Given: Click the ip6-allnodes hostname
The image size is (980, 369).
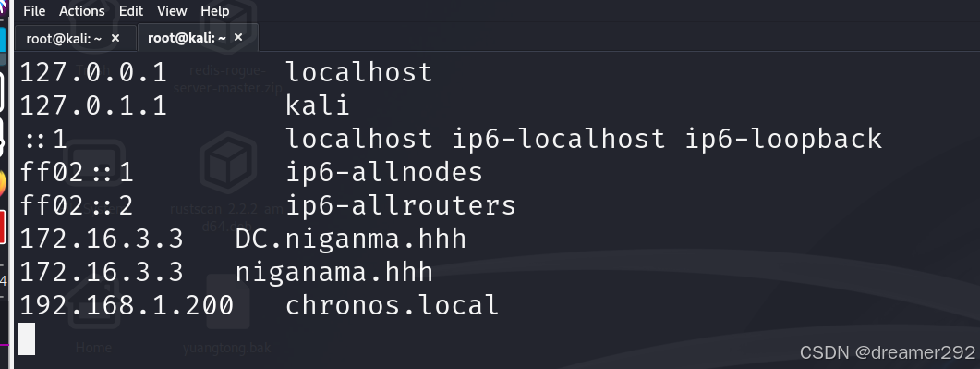Looking at the screenshot, I should coord(384,172).
